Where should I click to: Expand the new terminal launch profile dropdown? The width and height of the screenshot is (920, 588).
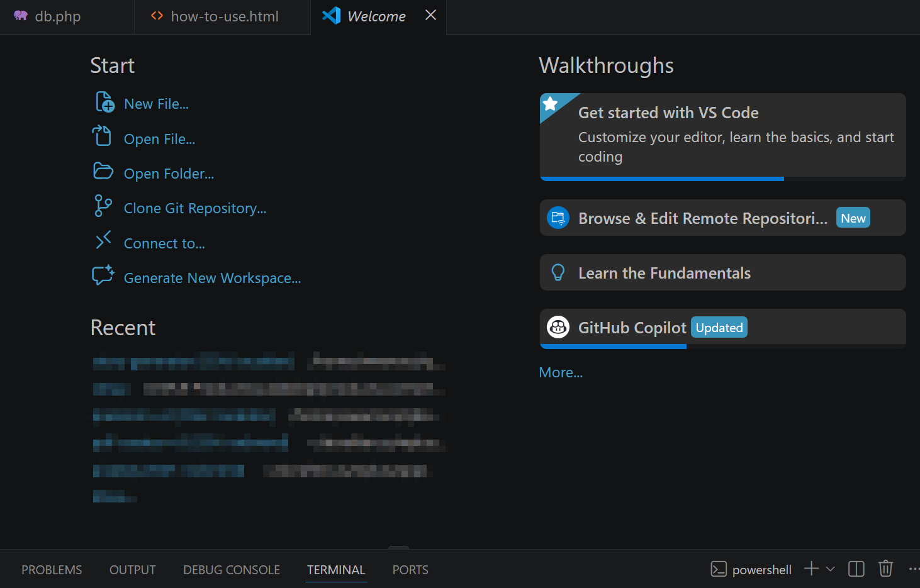[x=831, y=569]
